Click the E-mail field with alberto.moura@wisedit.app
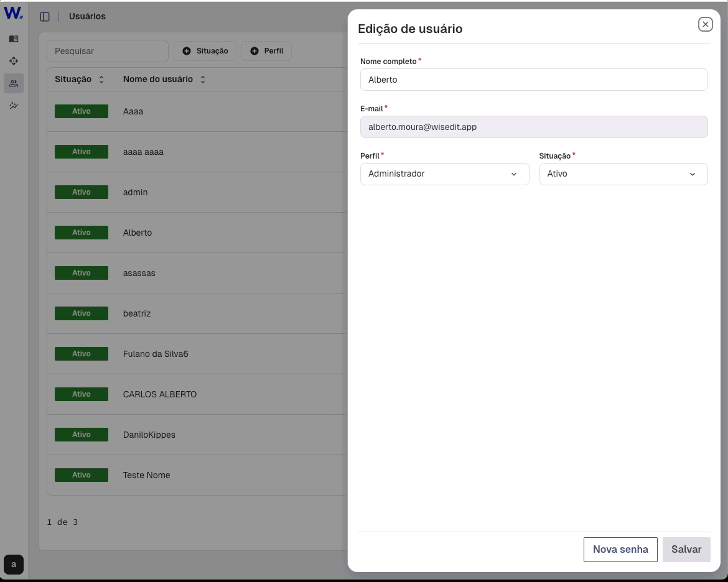 tap(533, 127)
